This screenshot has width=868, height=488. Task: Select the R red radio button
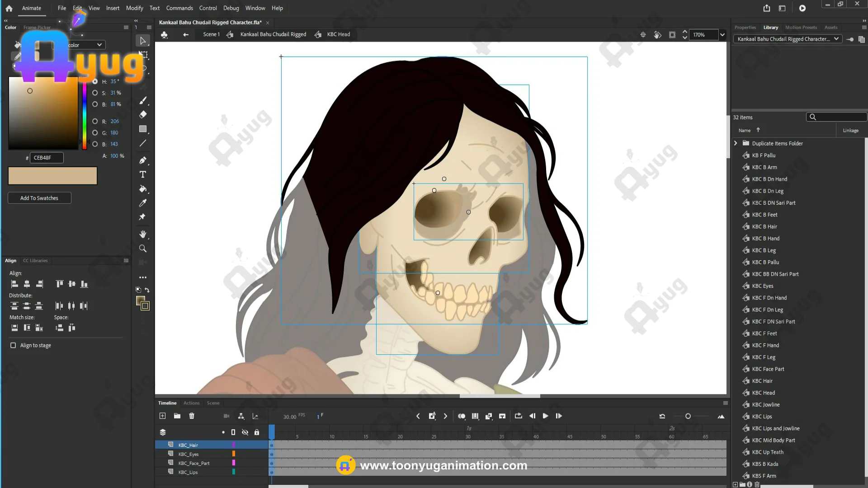coord(95,122)
